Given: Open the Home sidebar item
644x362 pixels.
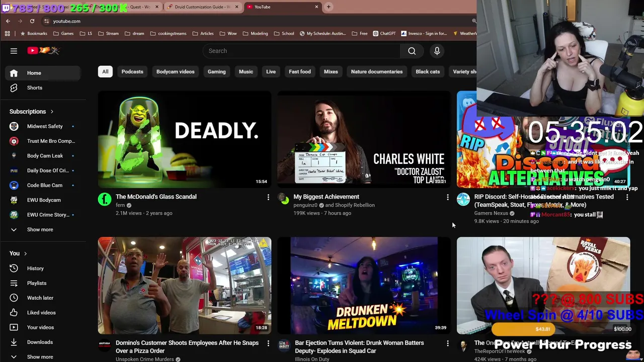Looking at the screenshot, I should [43, 73].
